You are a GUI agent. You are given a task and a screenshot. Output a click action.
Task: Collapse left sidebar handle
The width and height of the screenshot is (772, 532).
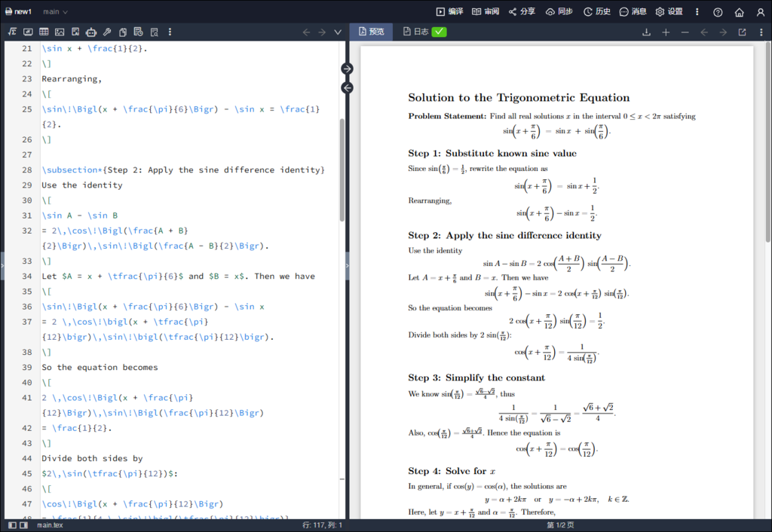(2, 266)
